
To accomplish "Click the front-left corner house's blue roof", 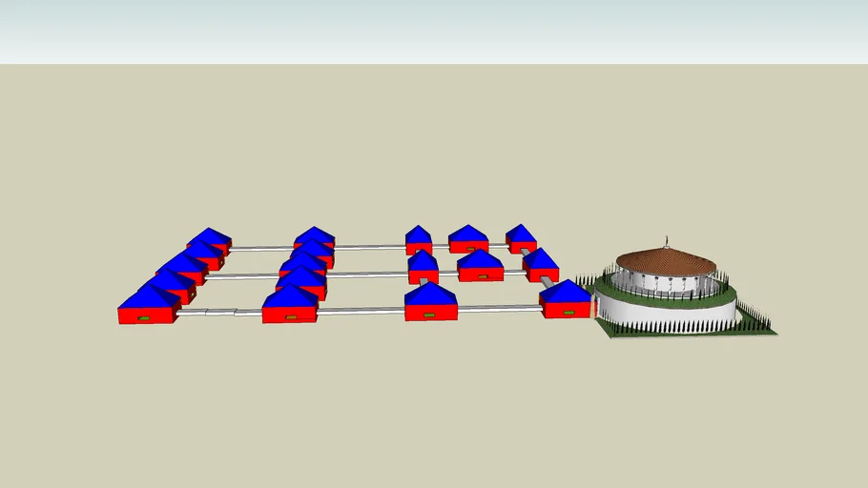I will click(148, 297).
